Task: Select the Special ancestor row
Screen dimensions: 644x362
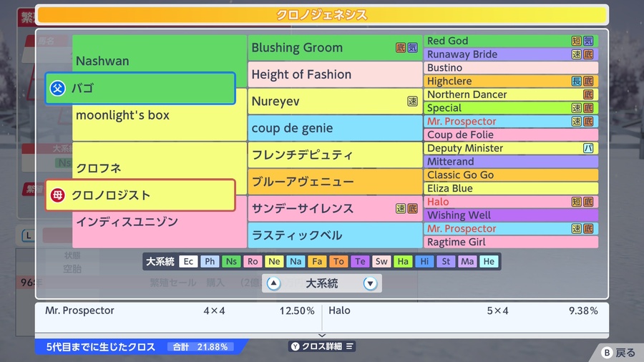Action: (x=510, y=108)
